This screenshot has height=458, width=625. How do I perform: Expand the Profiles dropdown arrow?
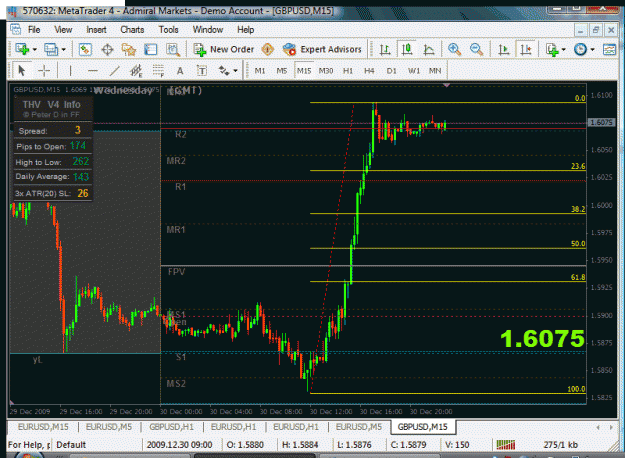pos(64,49)
